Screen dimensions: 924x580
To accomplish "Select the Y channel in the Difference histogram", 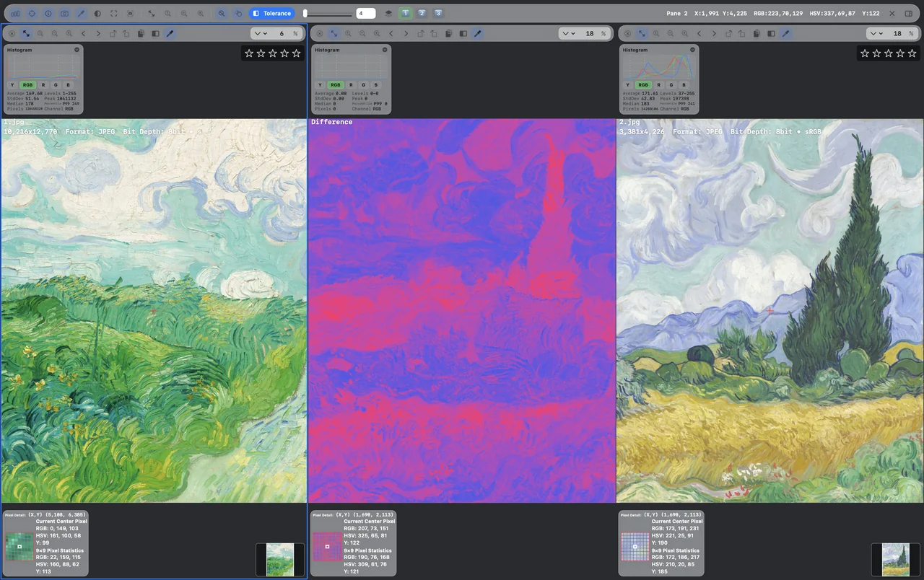I will [x=321, y=85].
